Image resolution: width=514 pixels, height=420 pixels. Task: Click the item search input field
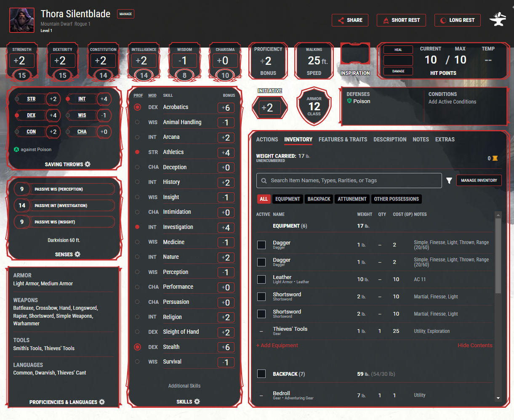click(x=349, y=181)
